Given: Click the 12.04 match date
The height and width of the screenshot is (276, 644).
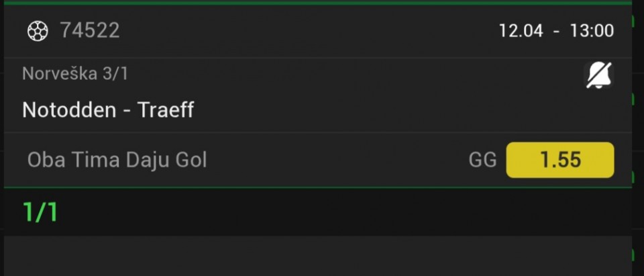Looking at the screenshot, I should (x=521, y=31).
